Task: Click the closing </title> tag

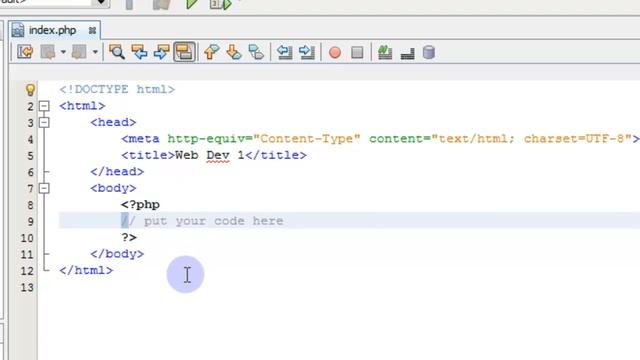Action: [276, 155]
